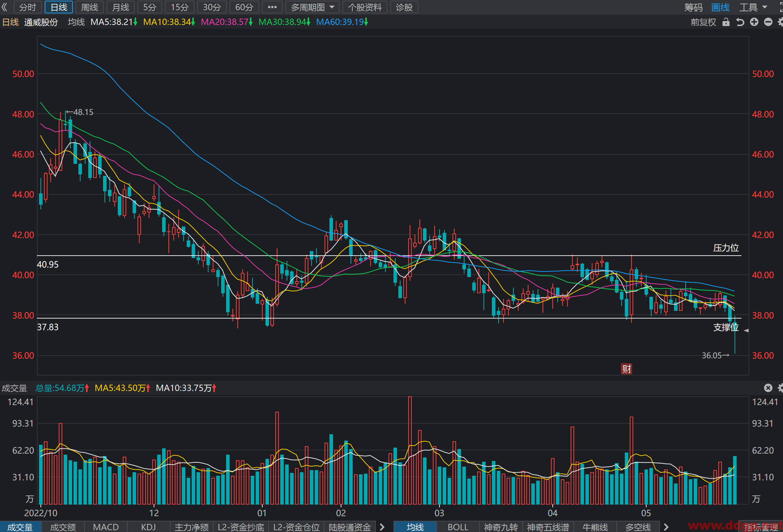
Task: Click the 总量:54.68万 volume readout
Action: pos(62,388)
